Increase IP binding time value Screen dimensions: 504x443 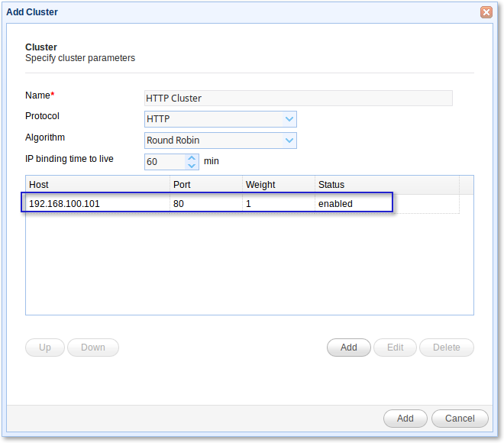click(192, 158)
